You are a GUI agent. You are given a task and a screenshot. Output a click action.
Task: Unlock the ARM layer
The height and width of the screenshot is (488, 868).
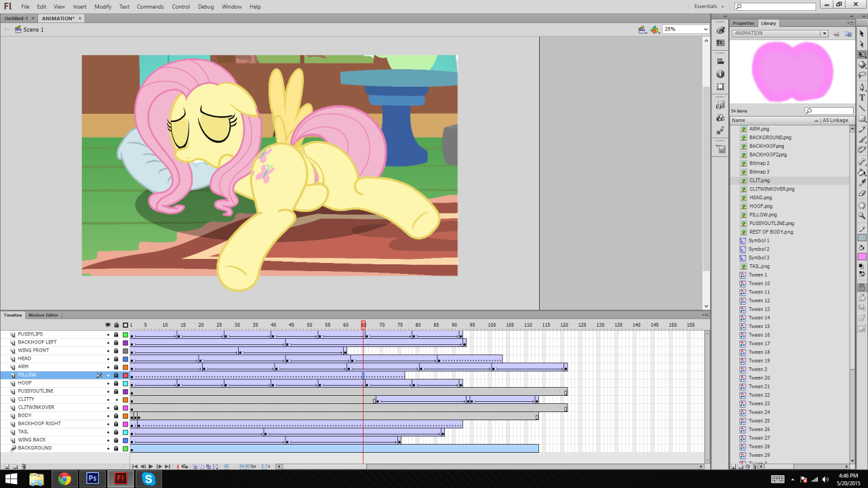(x=116, y=367)
